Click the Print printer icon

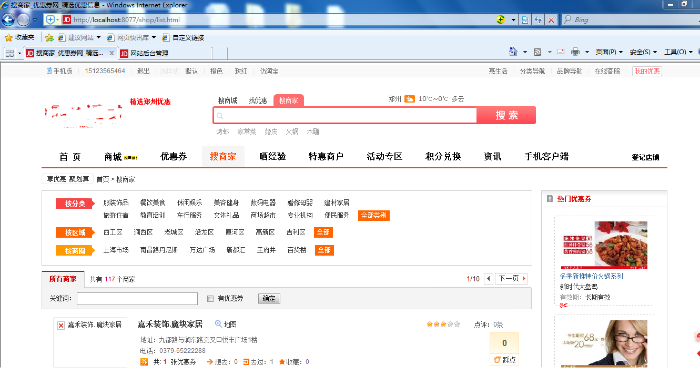pos(575,52)
